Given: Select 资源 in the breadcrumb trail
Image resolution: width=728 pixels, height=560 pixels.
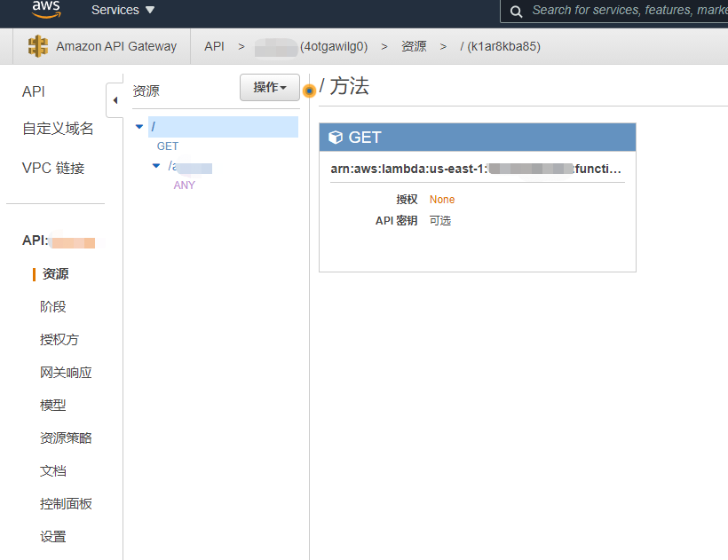Looking at the screenshot, I should coord(414,46).
